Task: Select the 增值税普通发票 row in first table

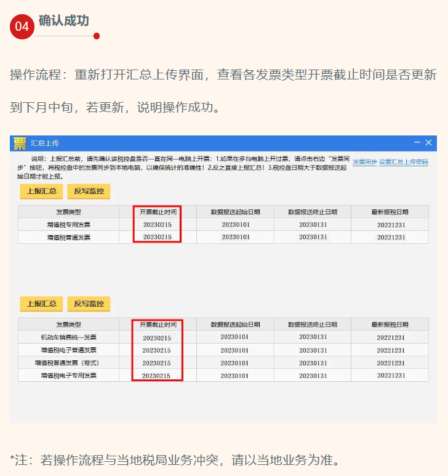Action: pyautogui.click(x=68, y=237)
